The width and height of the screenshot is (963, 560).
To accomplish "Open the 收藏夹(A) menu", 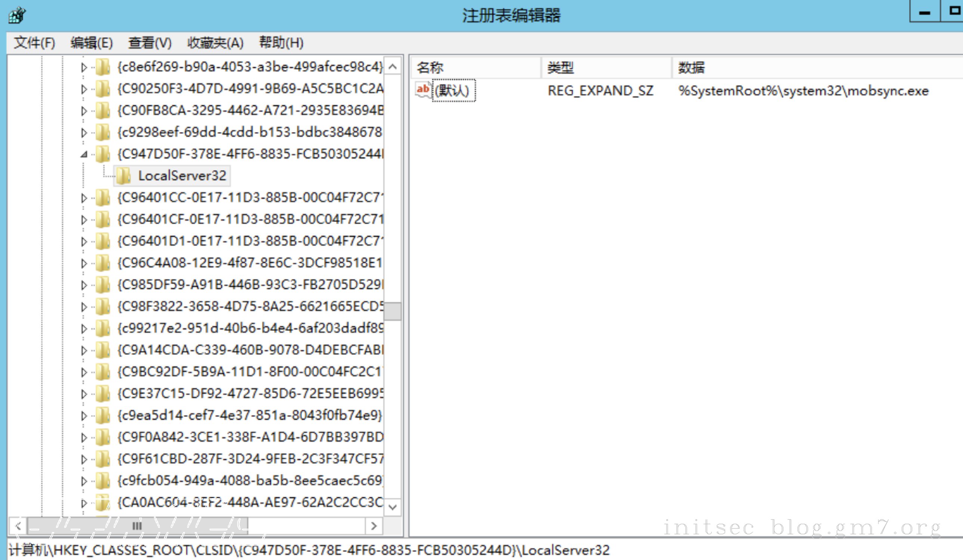I will click(215, 43).
